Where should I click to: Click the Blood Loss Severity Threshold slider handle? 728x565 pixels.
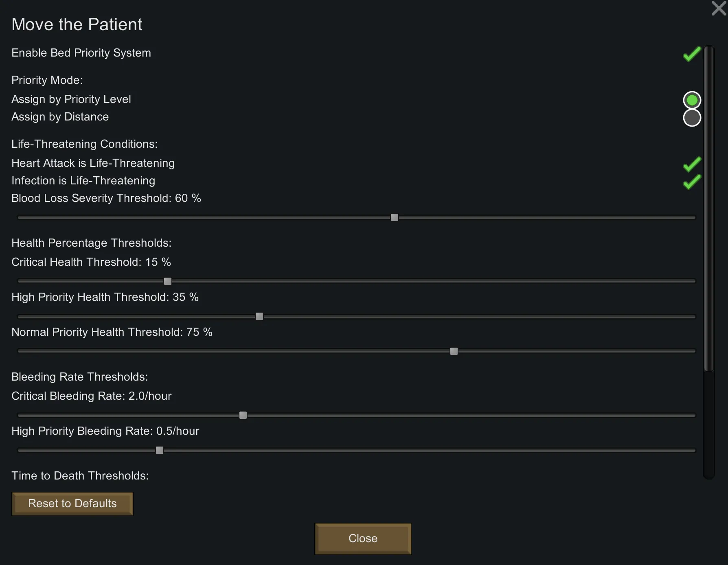pyautogui.click(x=394, y=217)
